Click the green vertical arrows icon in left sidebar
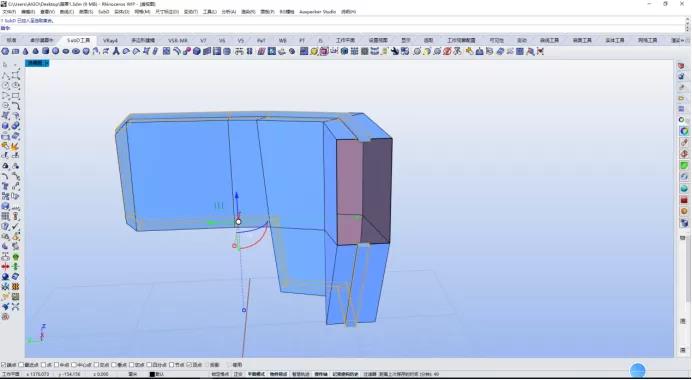The image size is (692, 380). [15, 267]
